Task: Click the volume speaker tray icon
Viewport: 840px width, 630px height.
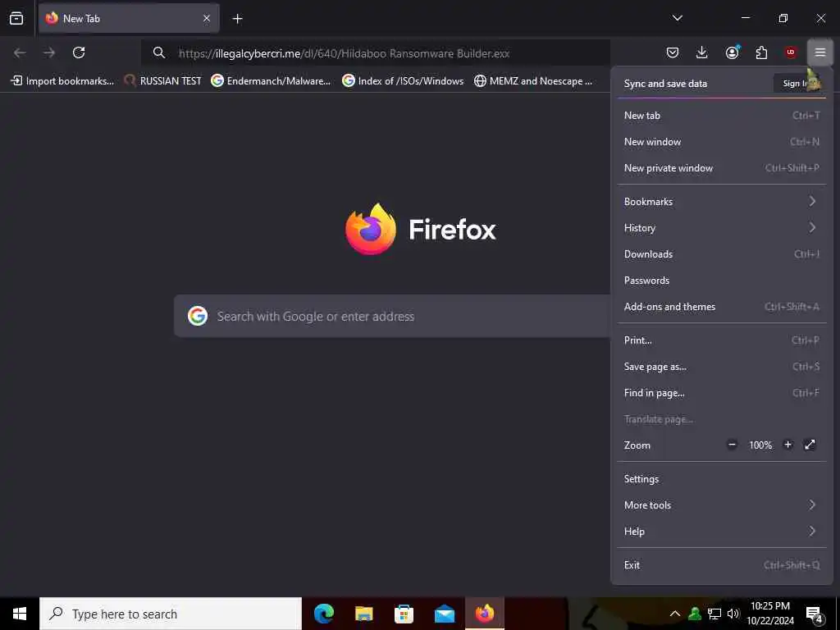Action: tap(733, 614)
